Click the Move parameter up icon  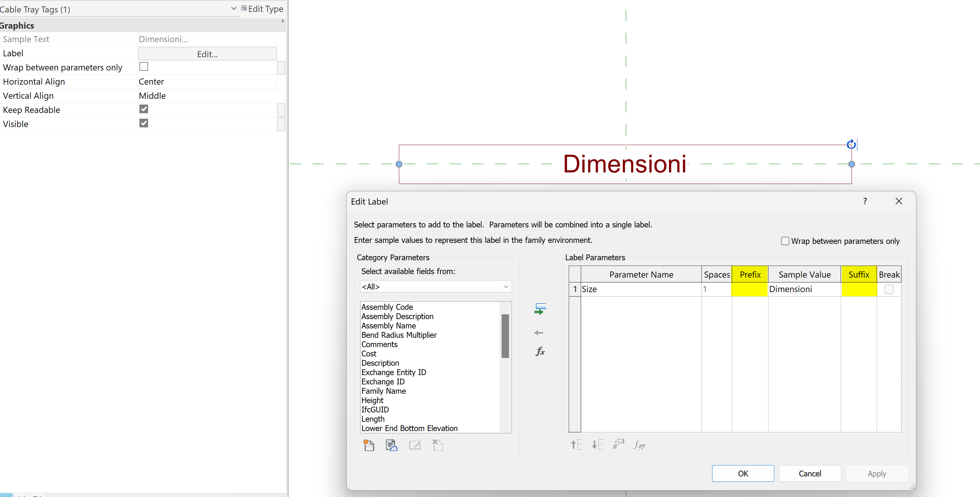click(x=576, y=444)
